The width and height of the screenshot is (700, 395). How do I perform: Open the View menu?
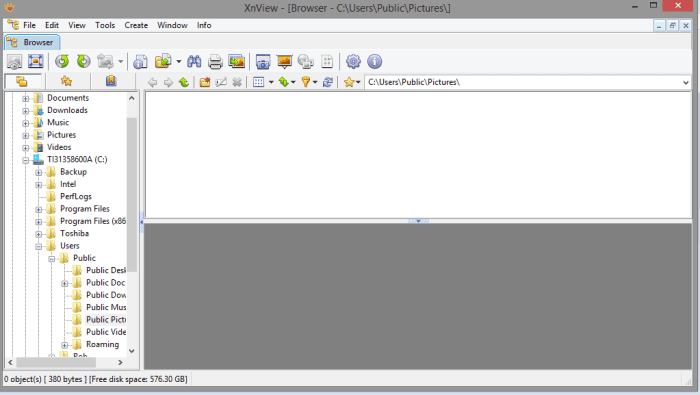point(77,25)
